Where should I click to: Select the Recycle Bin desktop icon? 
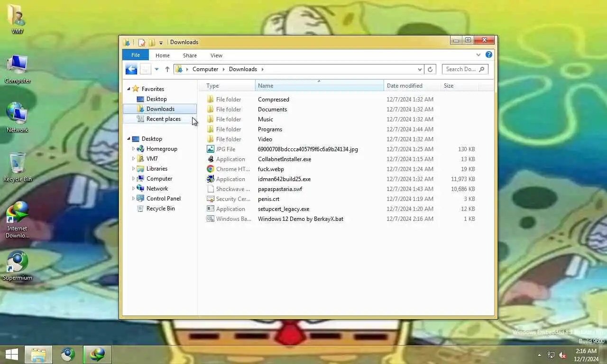(x=18, y=167)
